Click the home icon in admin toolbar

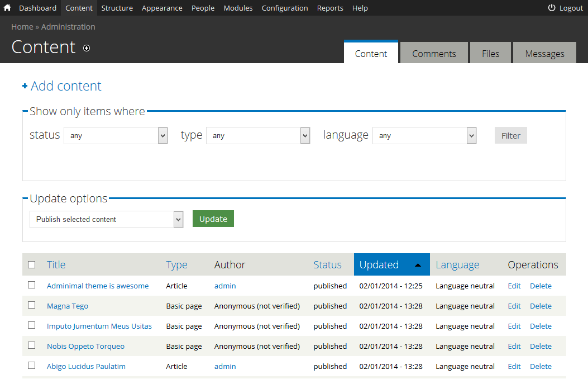pyautogui.click(x=7, y=8)
